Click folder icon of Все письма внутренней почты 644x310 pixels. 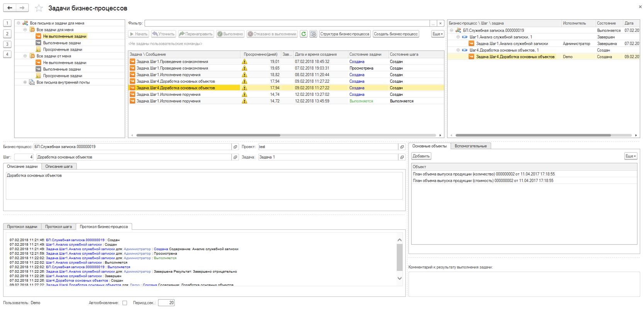tap(32, 82)
